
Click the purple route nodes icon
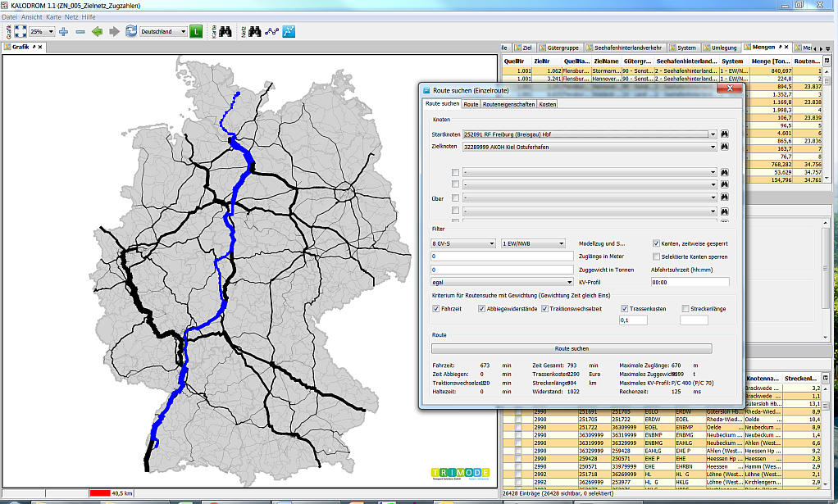[272, 31]
